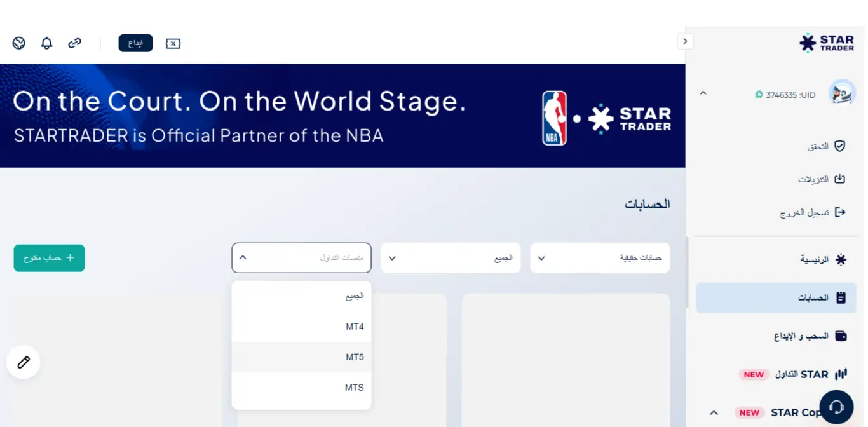This screenshot has height=427, width=868.
Task: Click the حساب مفتوح open account button
Action: (49, 258)
